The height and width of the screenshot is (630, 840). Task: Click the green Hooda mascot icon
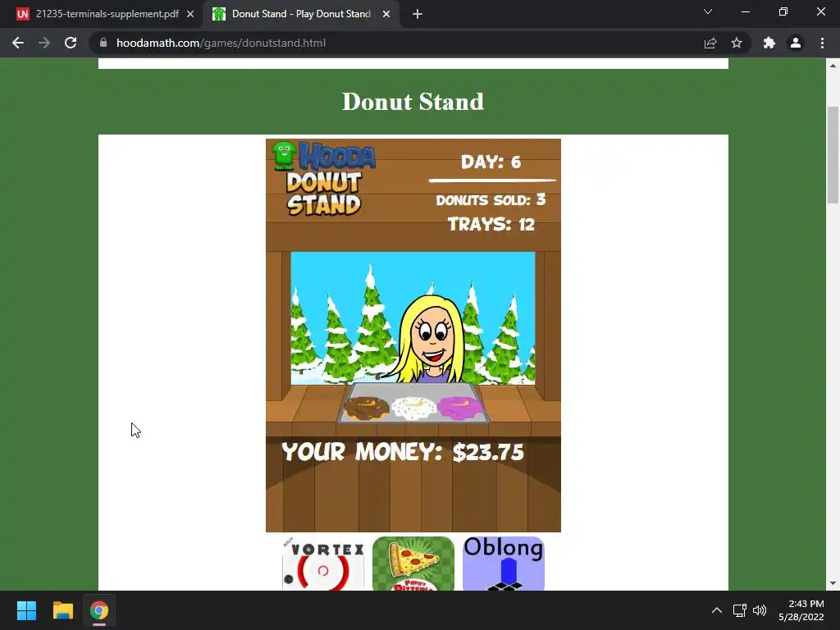pyautogui.click(x=284, y=155)
